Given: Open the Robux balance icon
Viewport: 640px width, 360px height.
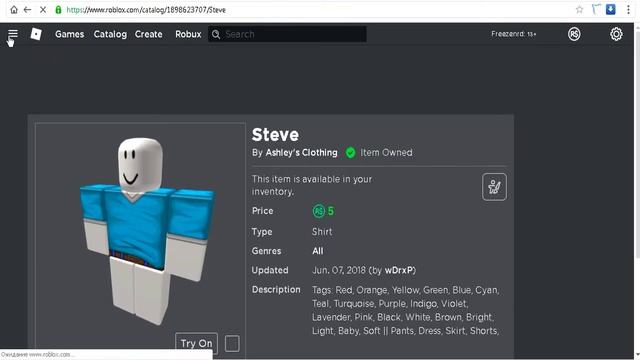Looking at the screenshot, I should [x=574, y=34].
